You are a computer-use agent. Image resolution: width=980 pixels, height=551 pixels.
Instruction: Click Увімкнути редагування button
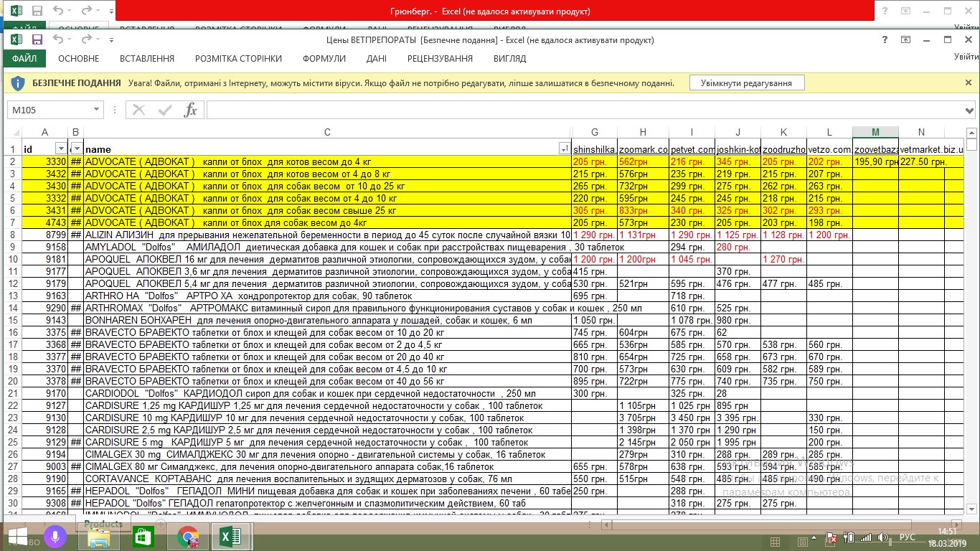[x=747, y=83]
